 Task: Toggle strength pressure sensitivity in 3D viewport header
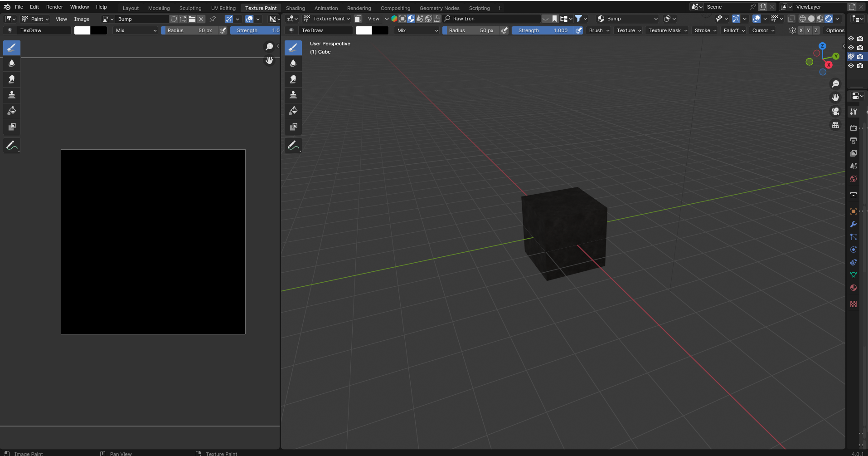(579, 30)
